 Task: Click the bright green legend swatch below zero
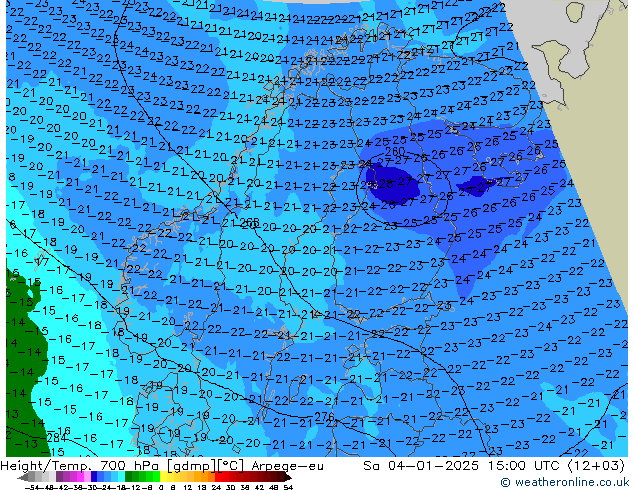point(156,477)
